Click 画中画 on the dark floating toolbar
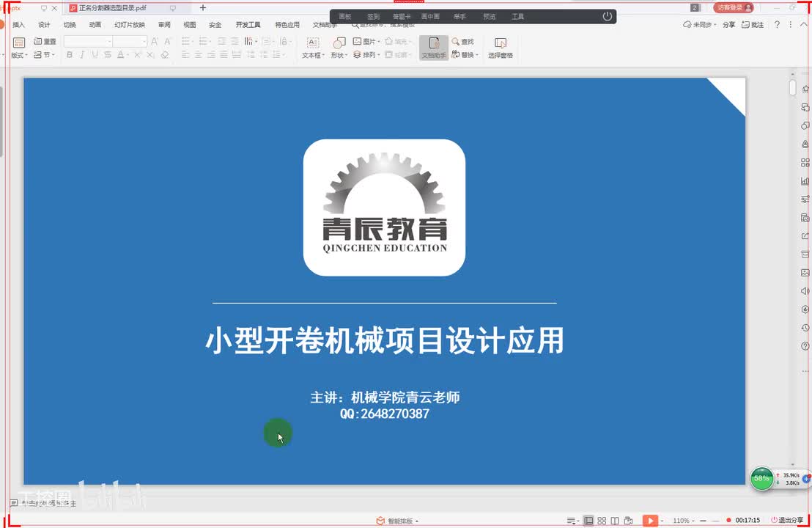812x528 pixels. [430, 17]
